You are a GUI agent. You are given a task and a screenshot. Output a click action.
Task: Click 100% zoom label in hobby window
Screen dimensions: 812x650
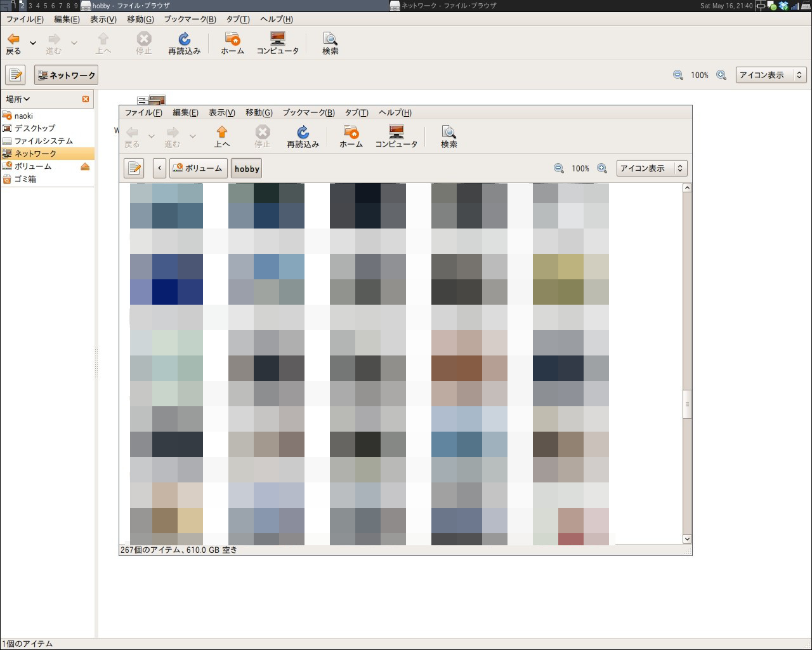point(580,168)
